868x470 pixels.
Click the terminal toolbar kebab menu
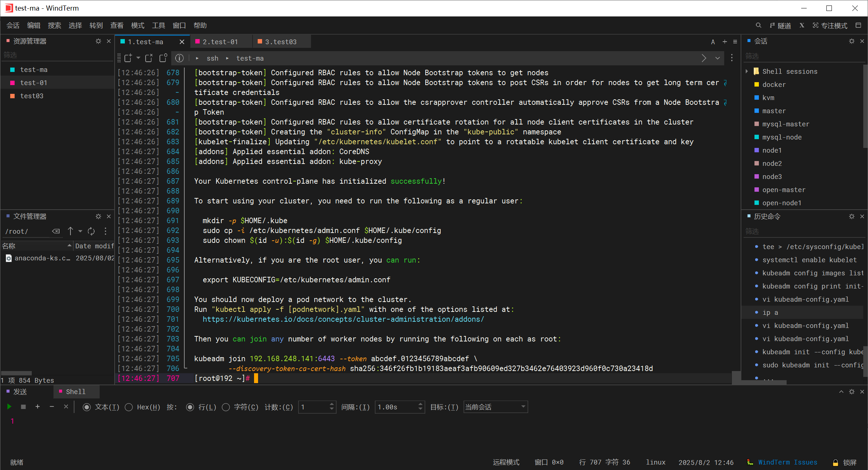pyautogui.click(x=732, y=58)
